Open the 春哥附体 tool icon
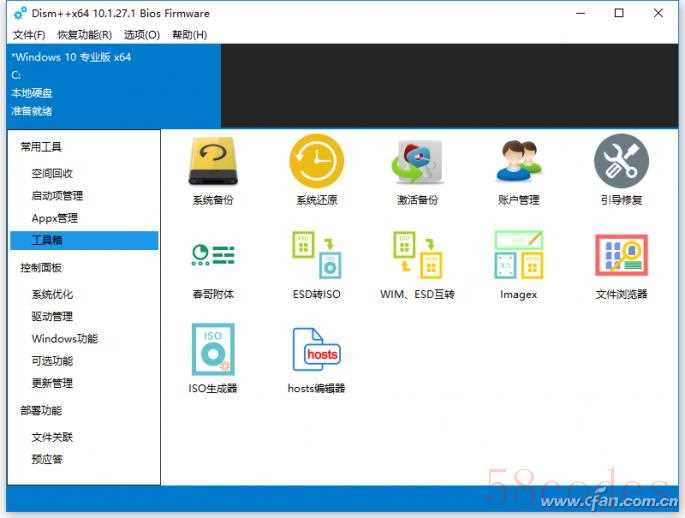This screenshot has height=518, width=685. point(213,255)
